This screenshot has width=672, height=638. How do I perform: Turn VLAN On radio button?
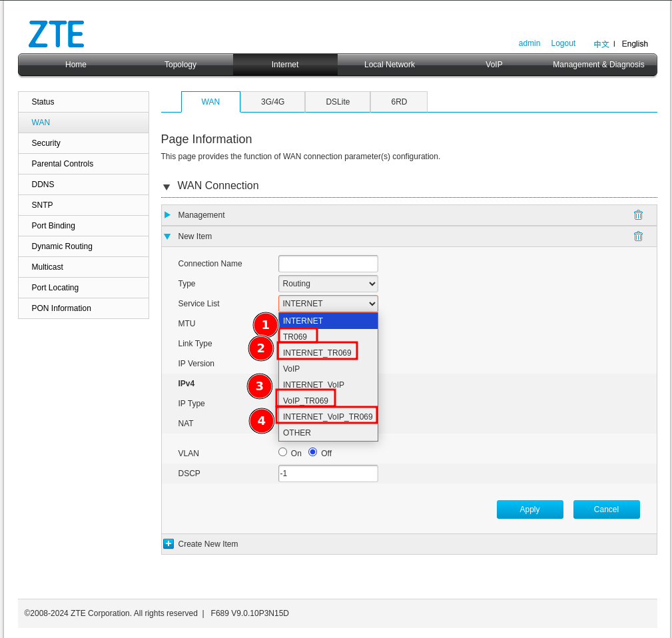tap(283, 452)
